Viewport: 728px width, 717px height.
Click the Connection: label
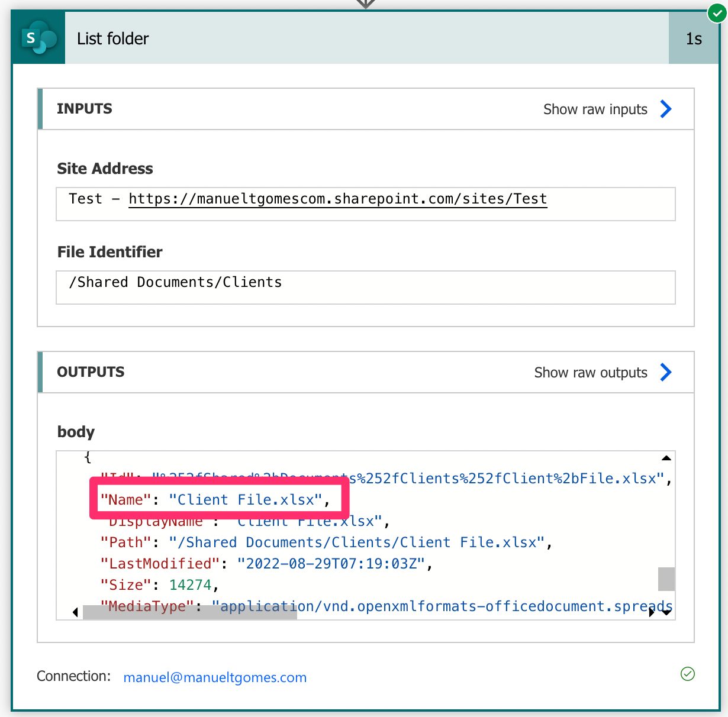[74, 676]
